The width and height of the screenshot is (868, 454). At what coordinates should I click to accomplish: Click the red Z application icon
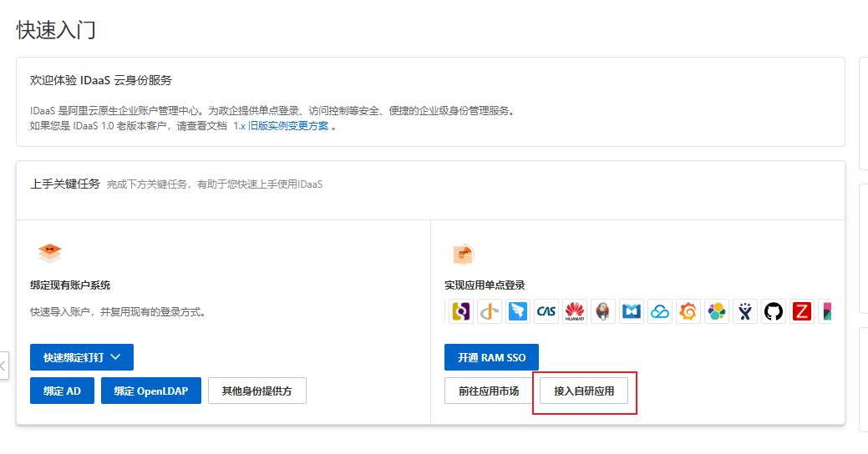(802, 311)
